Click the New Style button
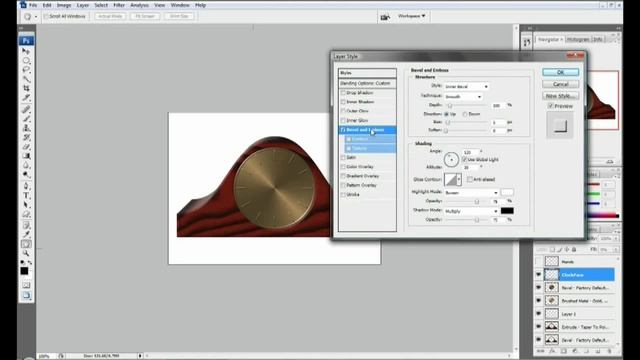 point(560,96)
